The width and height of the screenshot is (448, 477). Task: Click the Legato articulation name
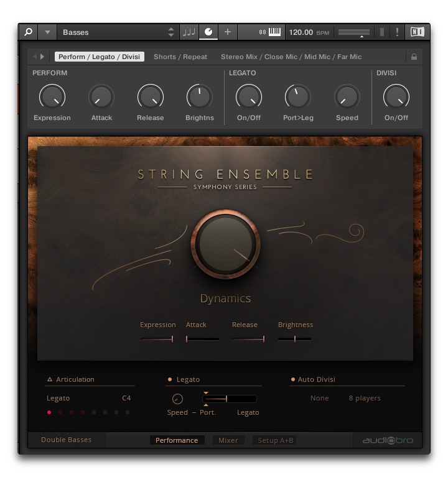58,398
